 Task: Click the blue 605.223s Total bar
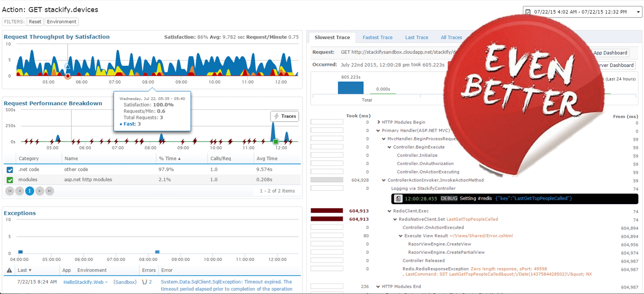pos(351,88)
